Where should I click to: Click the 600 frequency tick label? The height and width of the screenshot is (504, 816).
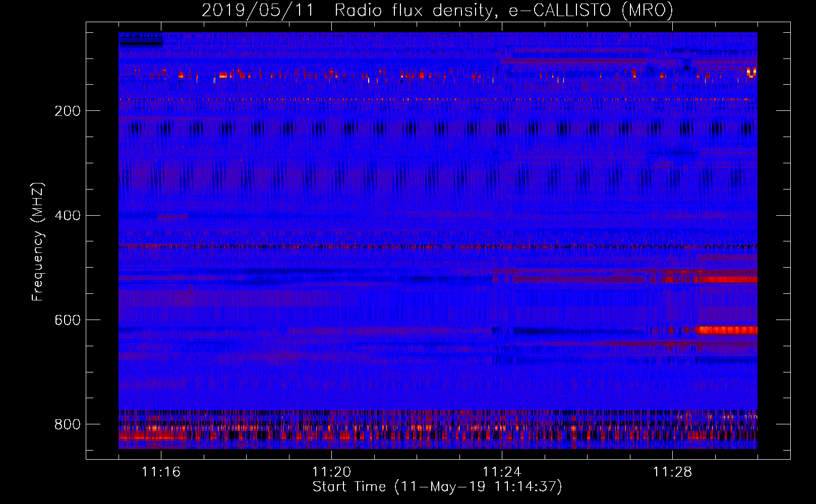[x=67, y=321]
